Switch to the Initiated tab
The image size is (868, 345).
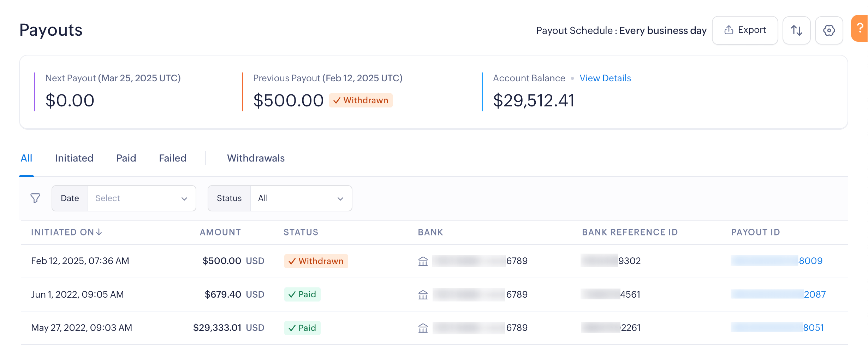74,158
